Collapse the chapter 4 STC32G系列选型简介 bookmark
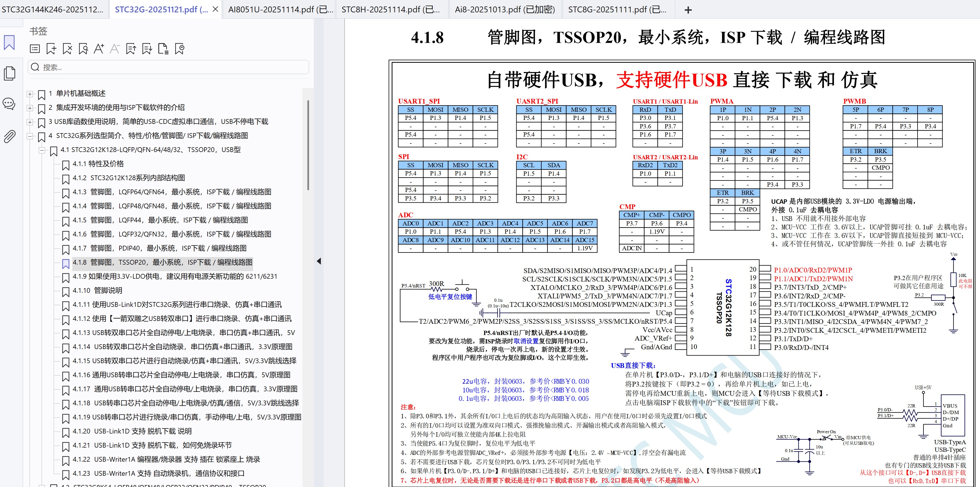Image resolution: width=980 pixels, height=487 pixels. coord(30,136)
